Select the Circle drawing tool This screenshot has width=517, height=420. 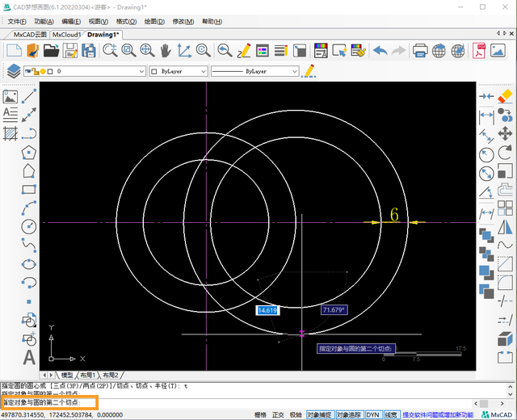coord(29,226)
